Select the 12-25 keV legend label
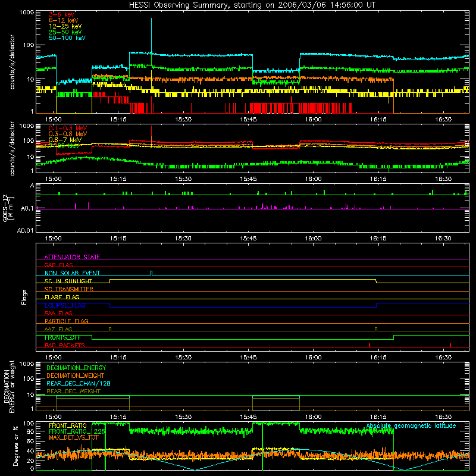Image resolution: width=476 pixels, height=476 pixels. pos(65,26)
